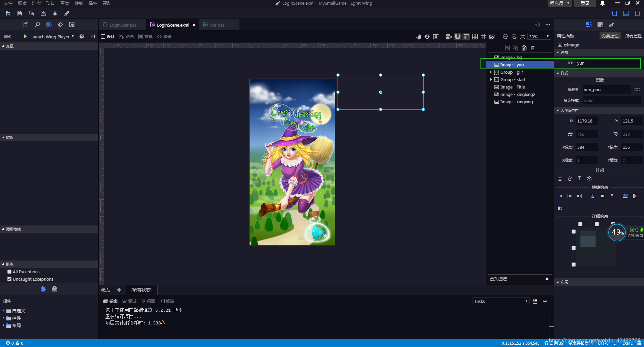Open the 插件 menu

tap(93, 3)
